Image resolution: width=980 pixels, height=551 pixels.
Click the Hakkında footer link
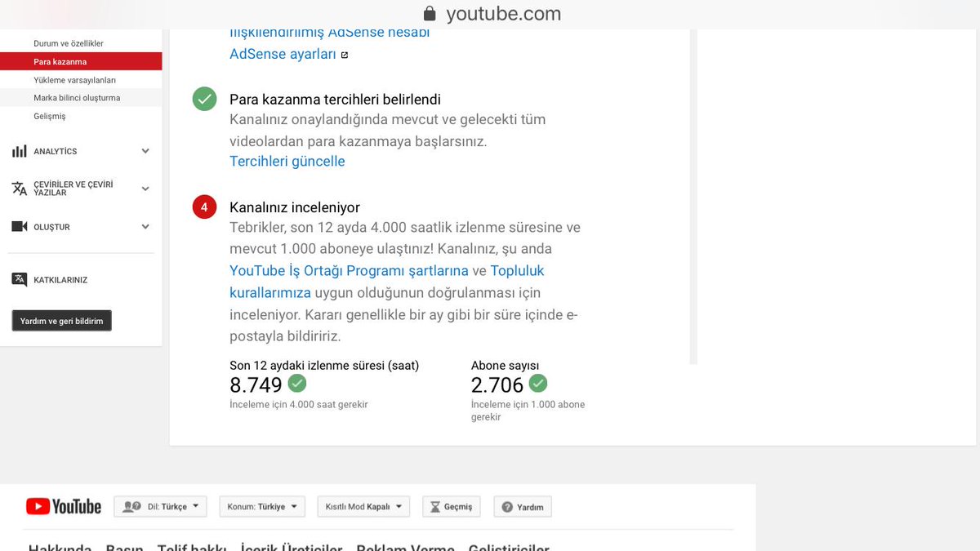click(60, 547)
